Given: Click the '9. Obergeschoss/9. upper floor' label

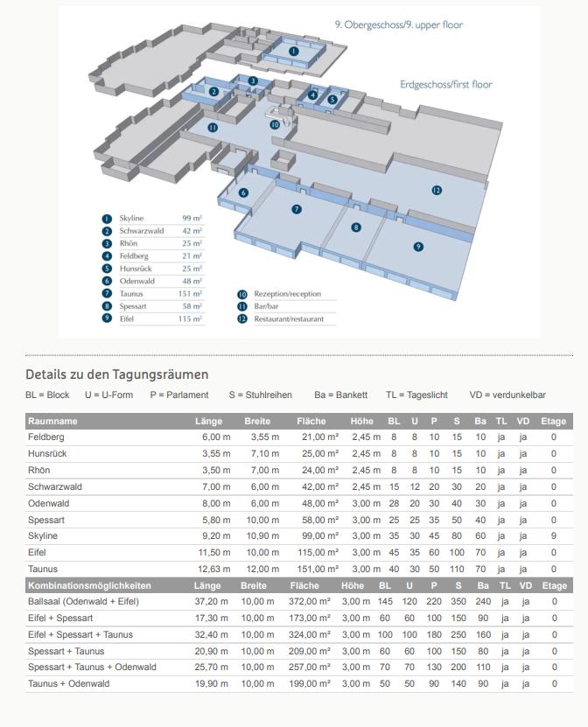Looking at the screenshot, I should coord(399,25).
